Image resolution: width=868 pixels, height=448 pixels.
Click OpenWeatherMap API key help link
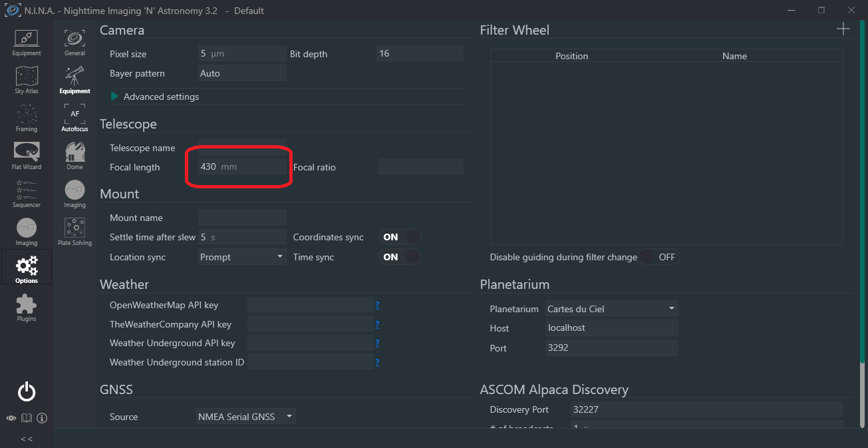point(377,306)
